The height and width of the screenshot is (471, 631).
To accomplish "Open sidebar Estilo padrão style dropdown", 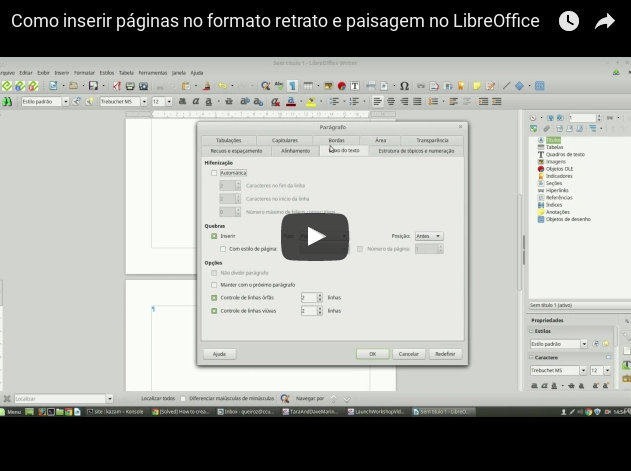I will click(x=584, y=344).
